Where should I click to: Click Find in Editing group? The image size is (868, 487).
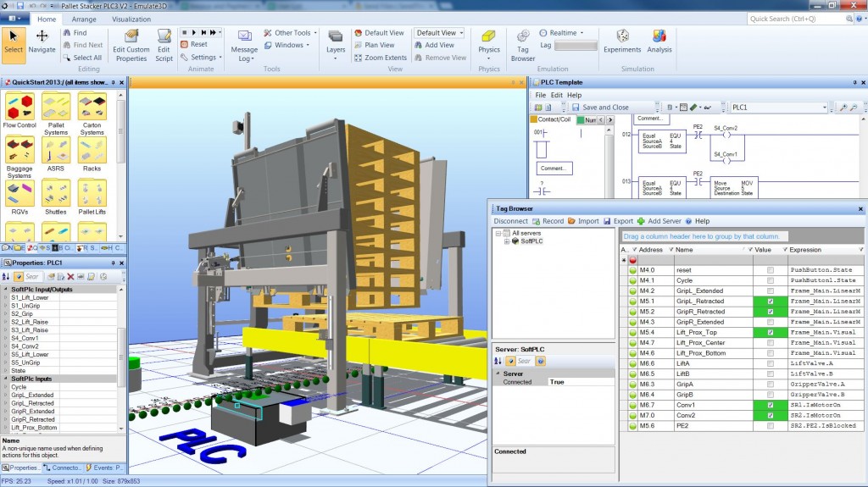(x=75, y=33)
